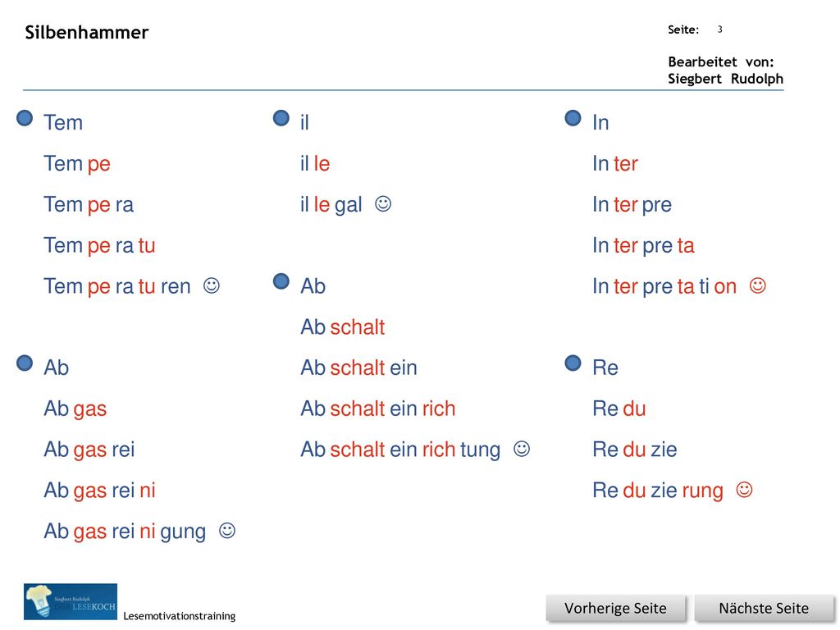Click the red smiley after "Re du zie rung"
Viewport: 840px width, 630px height.
[744, 489]
